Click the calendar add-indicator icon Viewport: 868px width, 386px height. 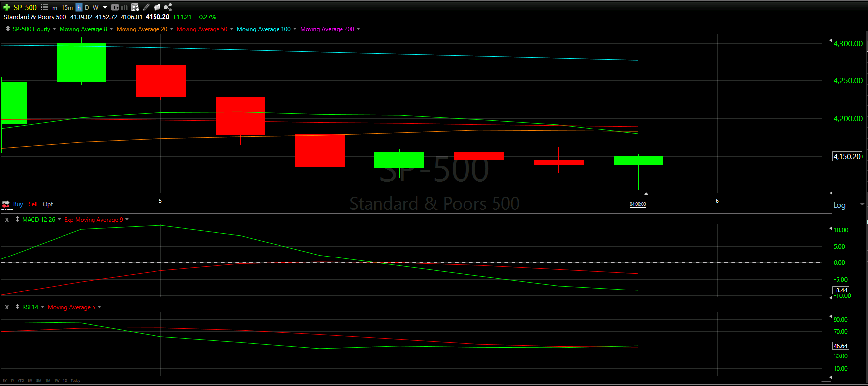(x=135, y=7)
